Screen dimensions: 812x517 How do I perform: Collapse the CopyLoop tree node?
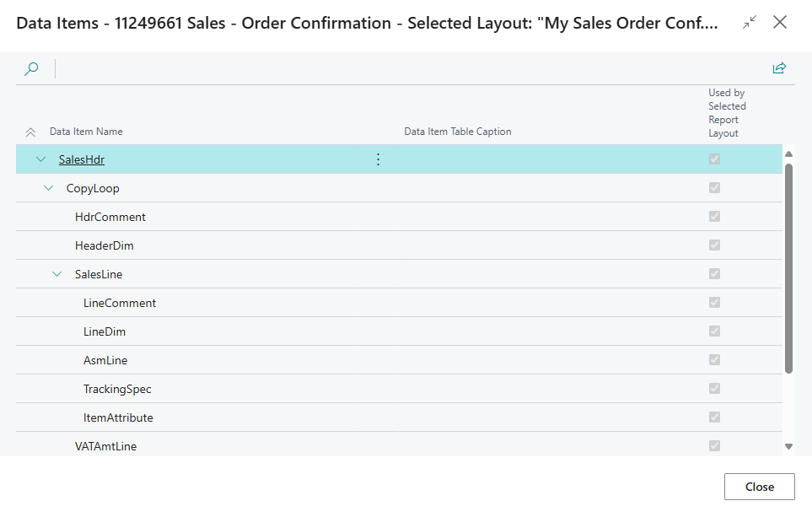[49, 188]
